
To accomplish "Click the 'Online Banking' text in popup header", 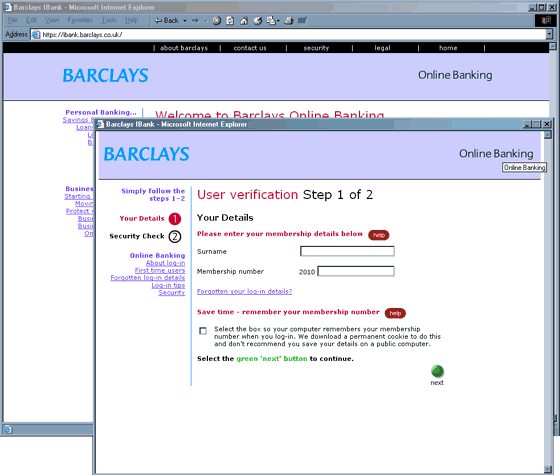I will click(x=496, y=154).
